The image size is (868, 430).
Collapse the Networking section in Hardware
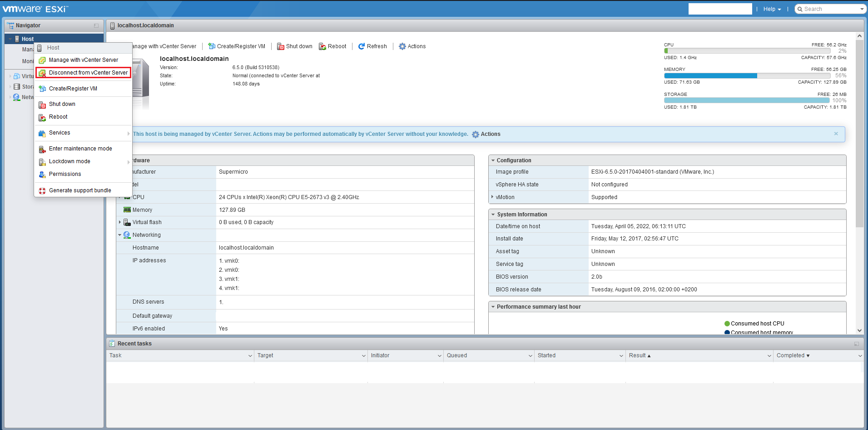coord(120,235)
